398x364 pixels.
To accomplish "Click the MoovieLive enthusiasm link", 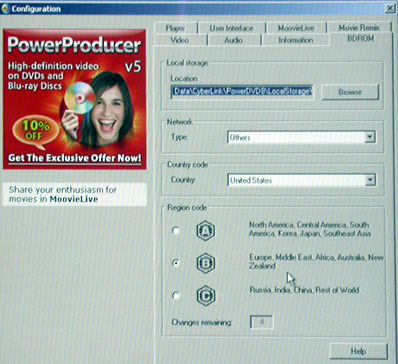I will [75, 195].
